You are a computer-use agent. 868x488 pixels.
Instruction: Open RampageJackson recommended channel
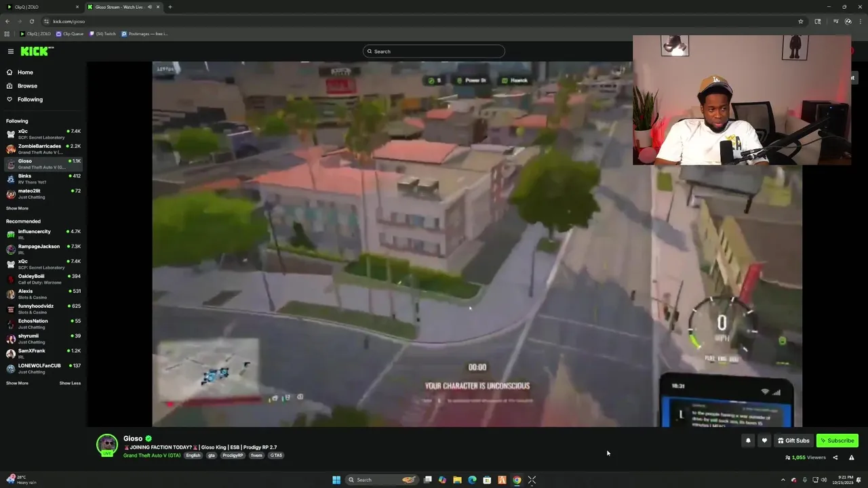click(43, 249)
